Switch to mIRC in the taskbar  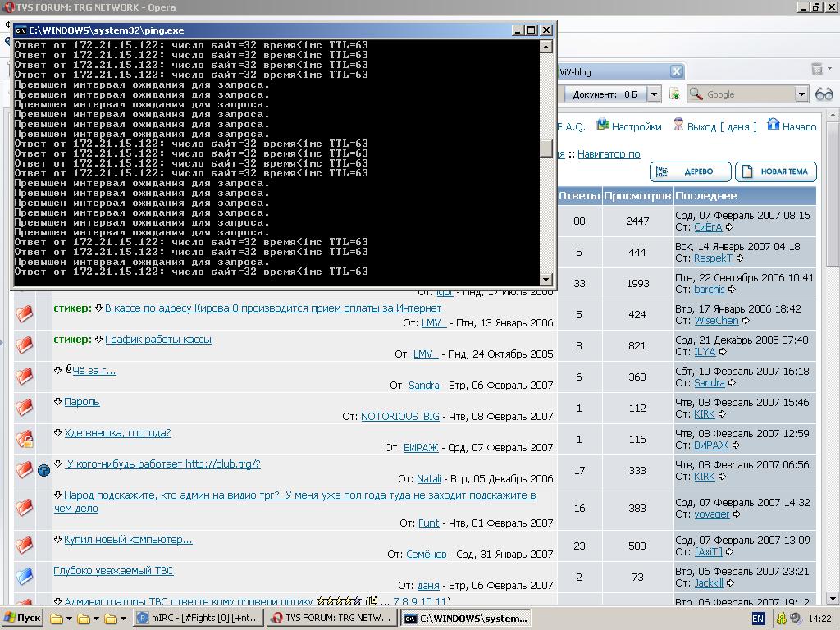tap(199, 619)
